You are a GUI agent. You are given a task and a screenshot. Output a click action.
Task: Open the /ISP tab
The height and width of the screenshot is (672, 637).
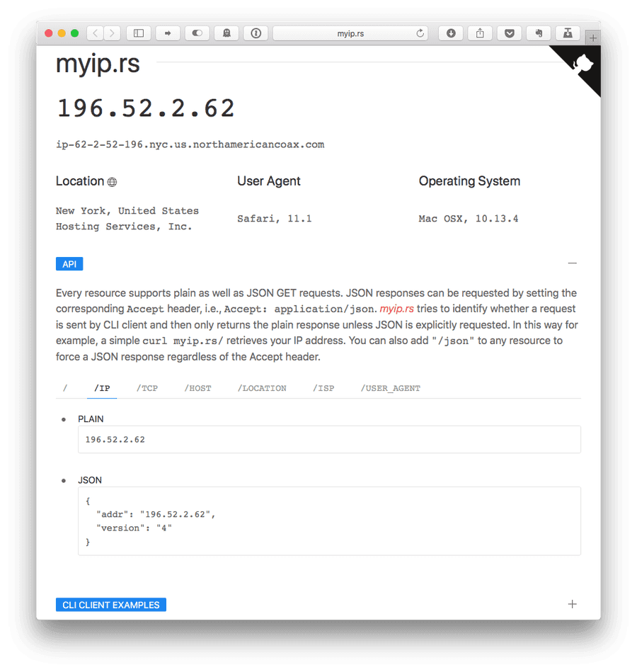[323, 388]
